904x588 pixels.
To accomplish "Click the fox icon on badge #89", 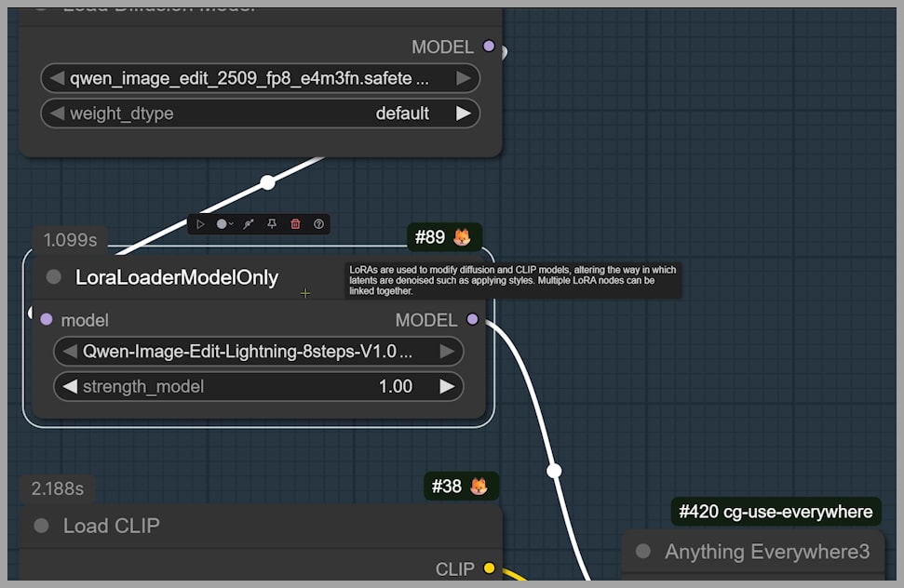I will click(462, 237).
